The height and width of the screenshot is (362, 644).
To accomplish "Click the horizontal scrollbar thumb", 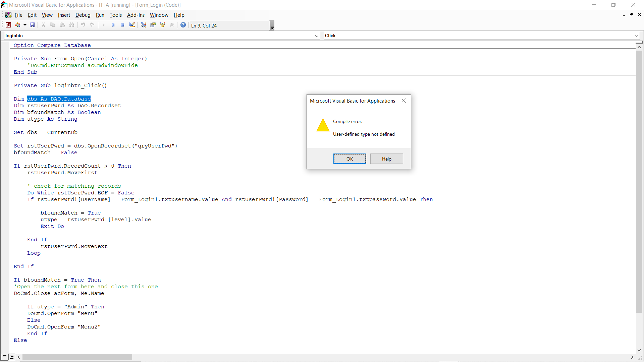I will [77, 357].
